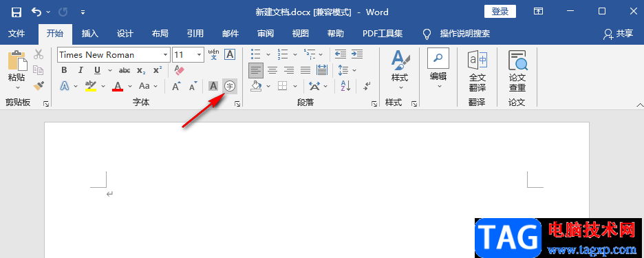
Task: Apply character border icon
Action: (230, 54)
